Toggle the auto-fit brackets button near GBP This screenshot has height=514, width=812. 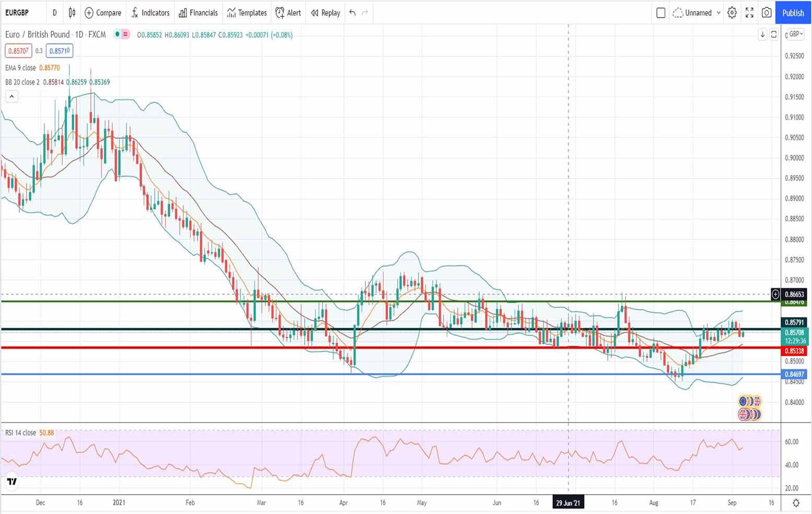pyautogui.click(x=774, y=34)
